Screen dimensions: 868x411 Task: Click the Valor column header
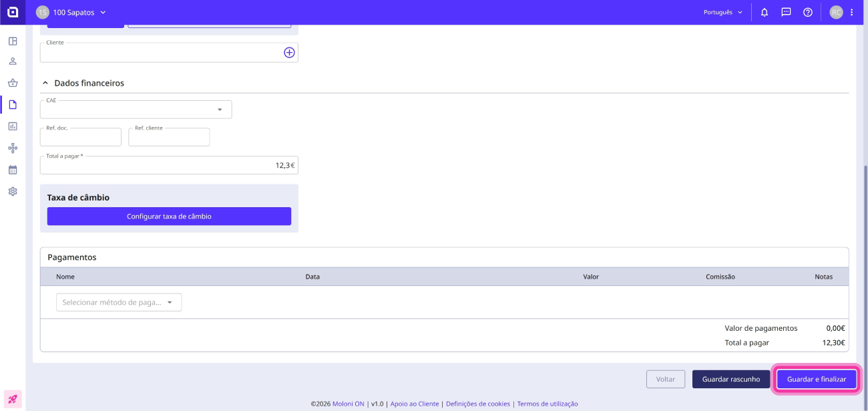click(591, 277)
